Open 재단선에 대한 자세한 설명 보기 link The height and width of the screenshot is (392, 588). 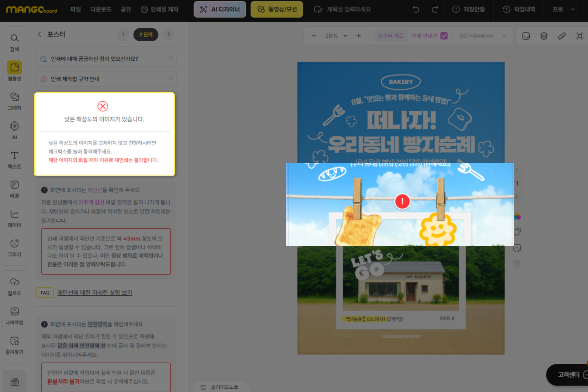[95, 292]
